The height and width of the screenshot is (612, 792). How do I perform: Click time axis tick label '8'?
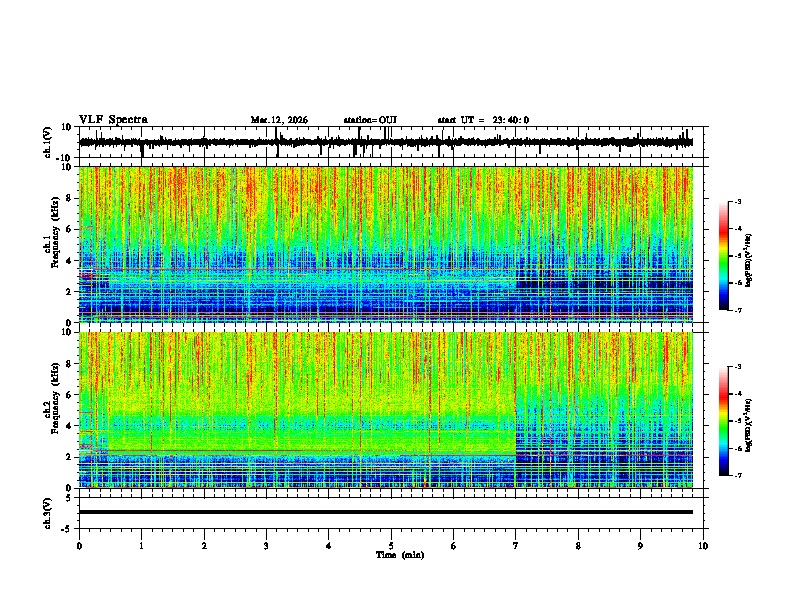coord(578,546)
